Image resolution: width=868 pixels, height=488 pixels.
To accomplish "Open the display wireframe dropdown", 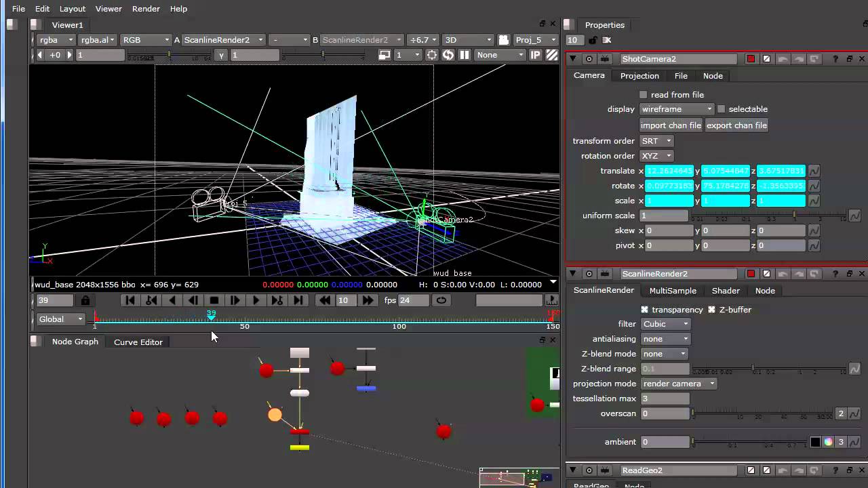I will [x=677, y=109].
